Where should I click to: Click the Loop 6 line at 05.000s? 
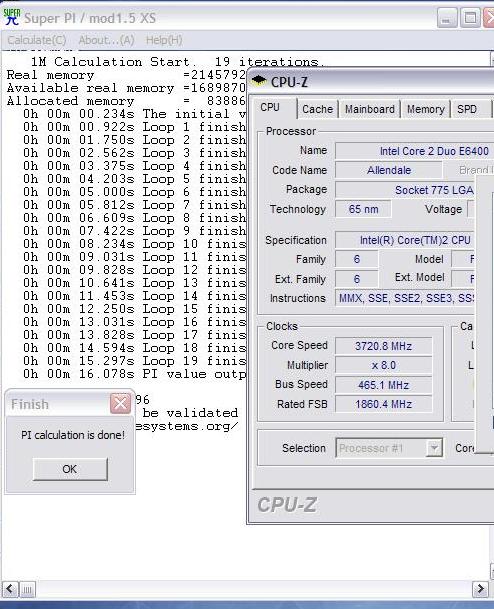[x=134, y=192]
